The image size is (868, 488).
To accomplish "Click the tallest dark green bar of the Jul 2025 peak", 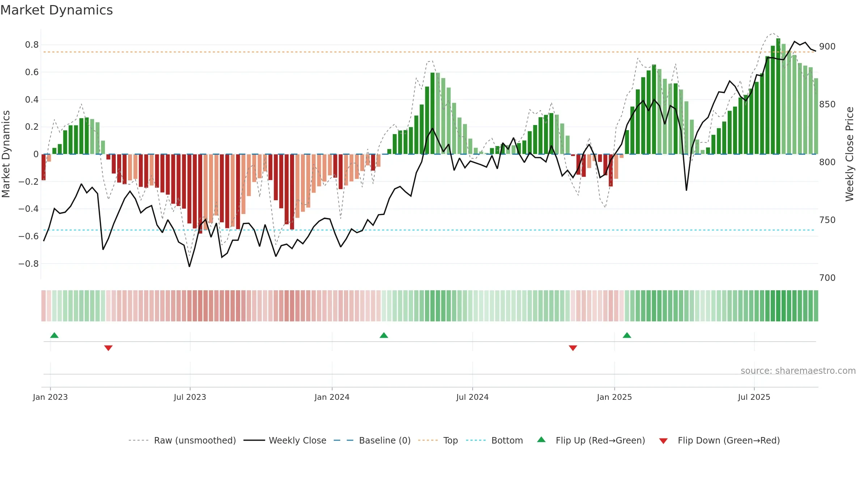I will pyautogui.click(x=778, y=96).
